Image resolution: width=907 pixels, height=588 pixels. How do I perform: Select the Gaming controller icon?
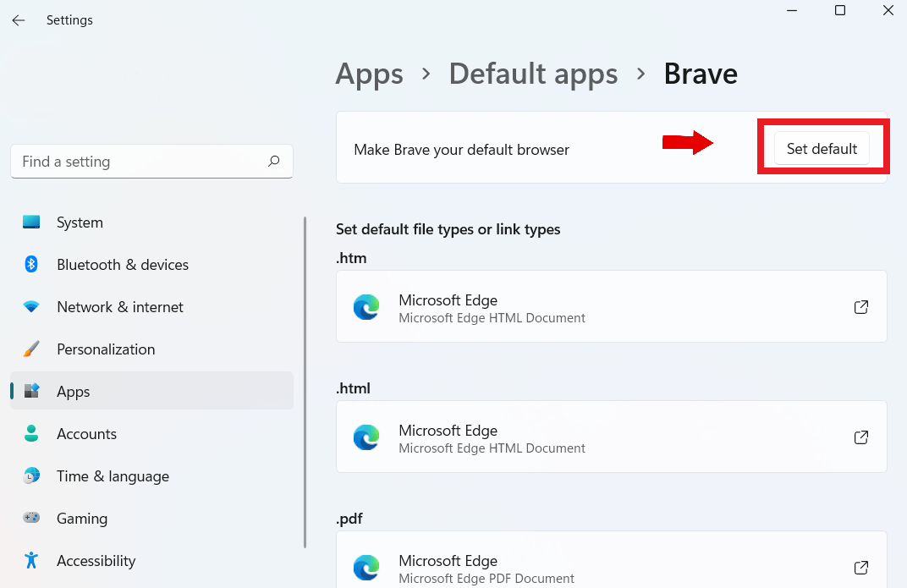pyautogui.click(x=31, y=518)
